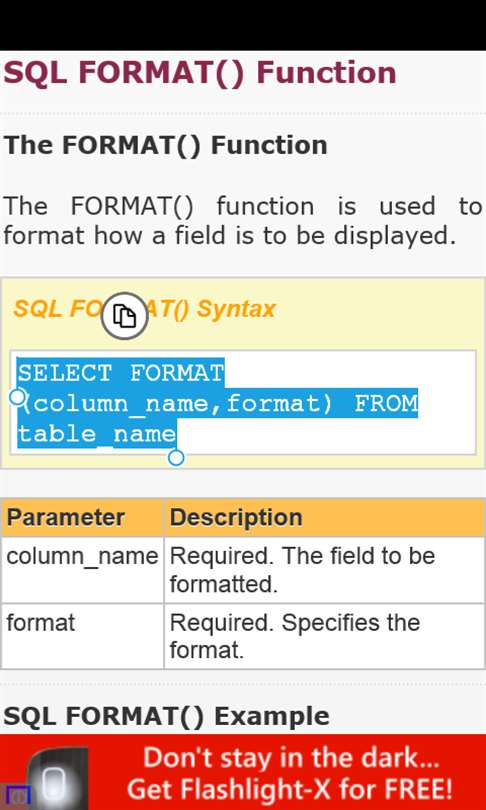Tap the SQL FORMAT() Example heading
This screenshot has height=810, width=486.
166,716
